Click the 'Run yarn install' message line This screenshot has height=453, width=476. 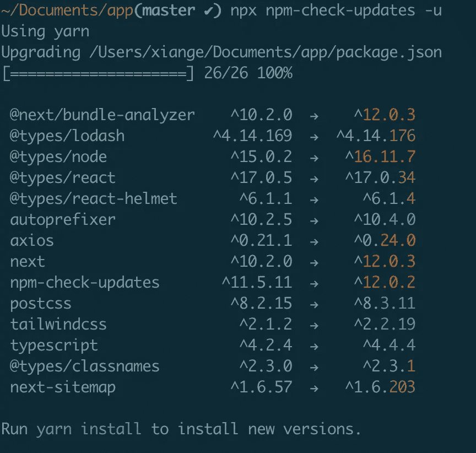pos(181,429)
